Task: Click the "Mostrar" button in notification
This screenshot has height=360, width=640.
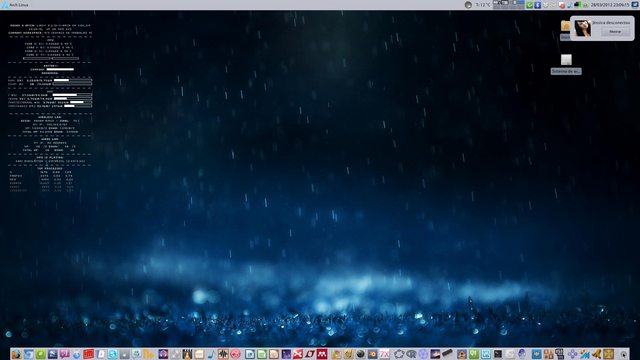Action: pyautogui.click(x=615, y=31)
